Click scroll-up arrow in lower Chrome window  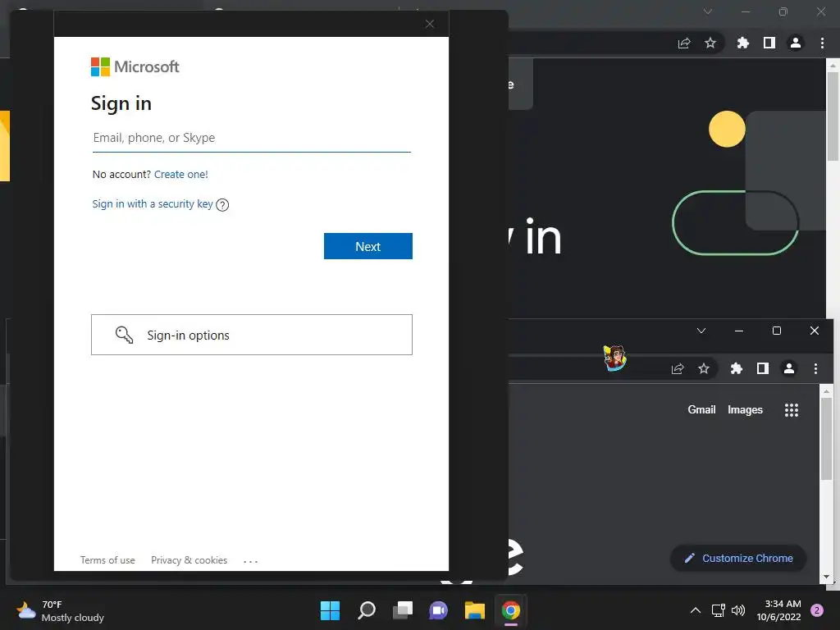click(827, 391)
